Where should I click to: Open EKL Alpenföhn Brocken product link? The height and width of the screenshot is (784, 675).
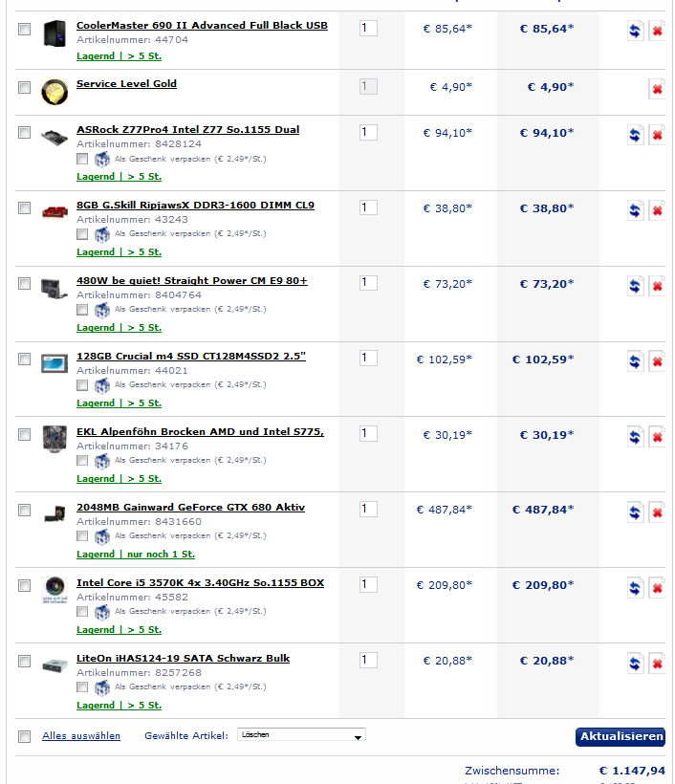click(x=200, y=432)
